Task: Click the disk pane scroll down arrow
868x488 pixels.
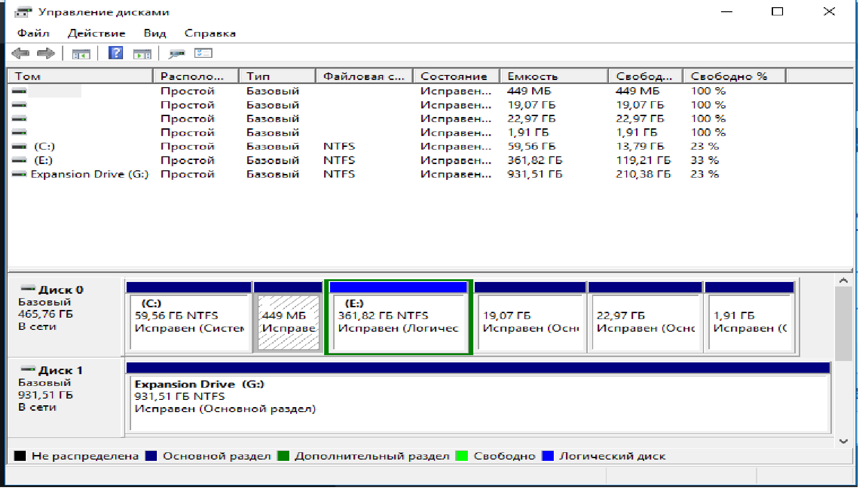Action: click(x=844, y=441)
